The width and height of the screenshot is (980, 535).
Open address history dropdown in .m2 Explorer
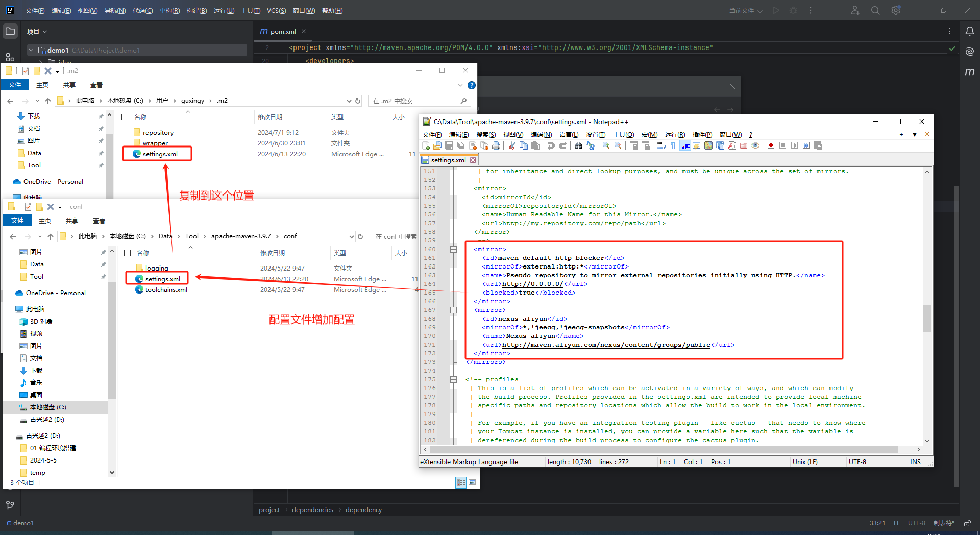[x=349, y=101]
